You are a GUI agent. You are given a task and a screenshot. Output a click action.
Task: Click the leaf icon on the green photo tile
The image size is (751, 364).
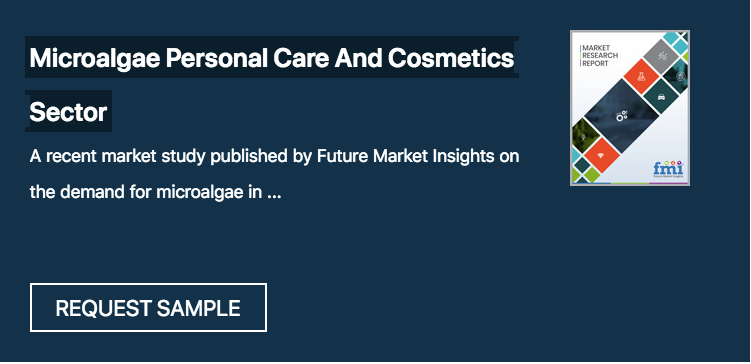583,137
